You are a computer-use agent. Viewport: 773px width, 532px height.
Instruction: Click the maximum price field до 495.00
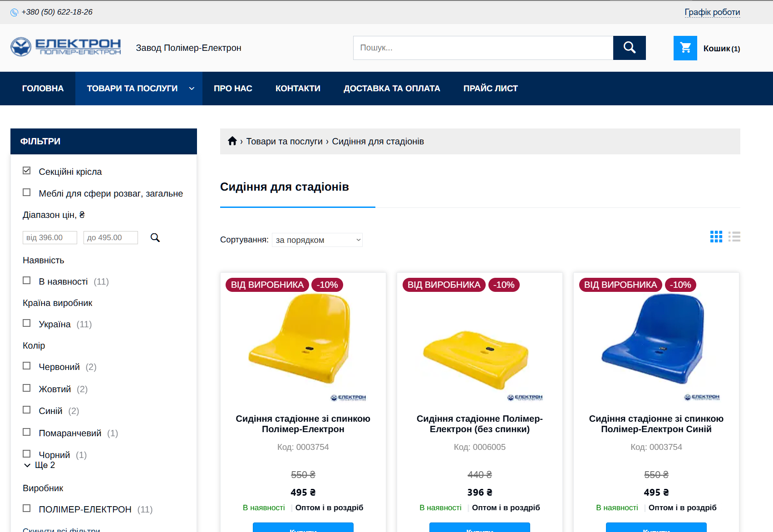tap(111, 237)
